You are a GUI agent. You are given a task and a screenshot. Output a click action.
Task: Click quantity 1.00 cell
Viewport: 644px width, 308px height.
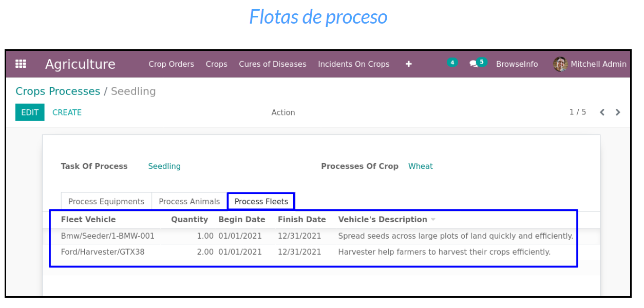(205, 236)
